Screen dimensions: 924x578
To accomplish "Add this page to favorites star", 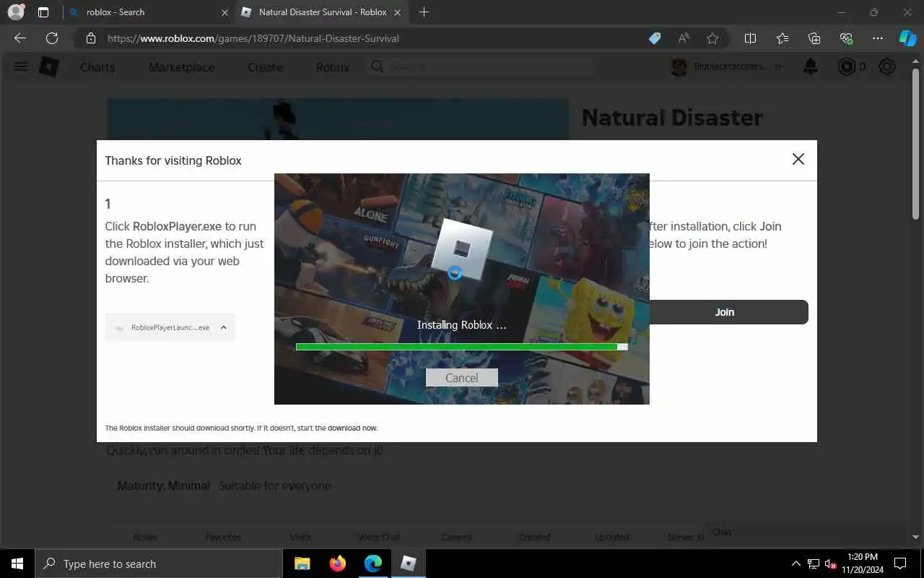I will pyautogui.click(x=712, y=38).
